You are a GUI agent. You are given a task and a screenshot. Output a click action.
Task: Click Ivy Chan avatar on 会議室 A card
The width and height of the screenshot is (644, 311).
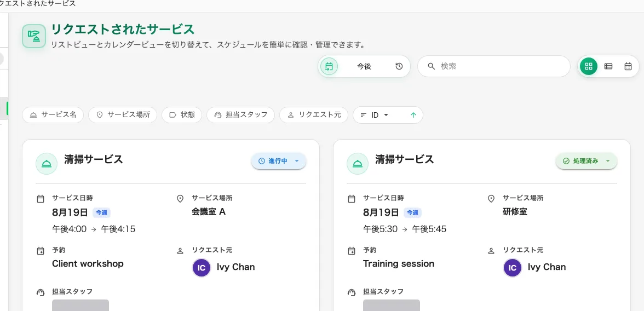202,267
